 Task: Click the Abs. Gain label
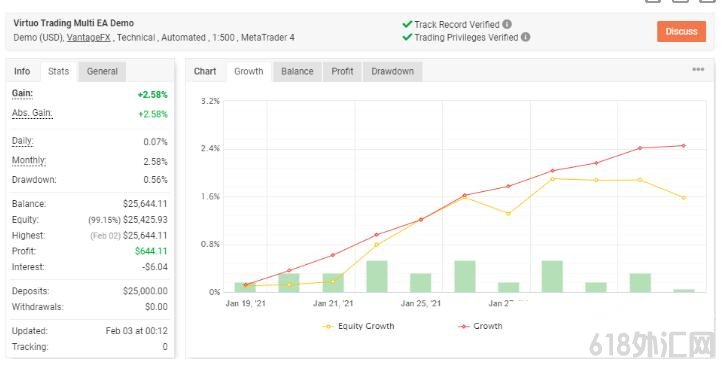click(x=32, y=113)
